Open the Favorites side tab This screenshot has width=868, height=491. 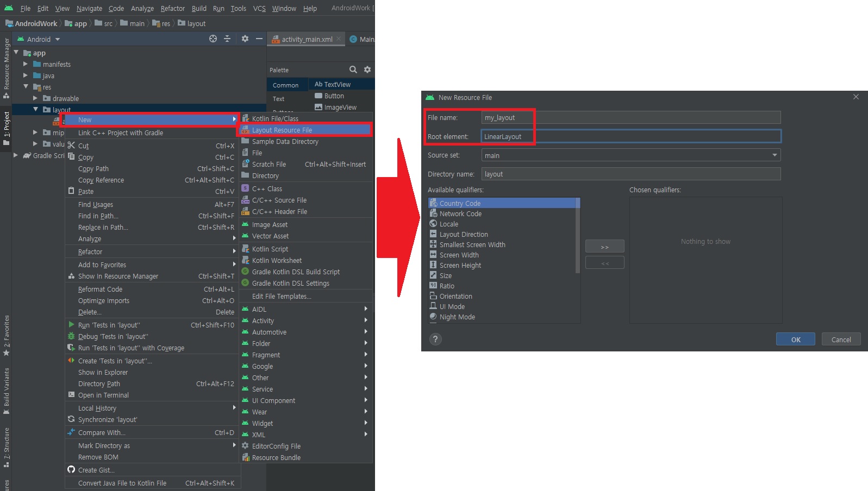[7, 336]
